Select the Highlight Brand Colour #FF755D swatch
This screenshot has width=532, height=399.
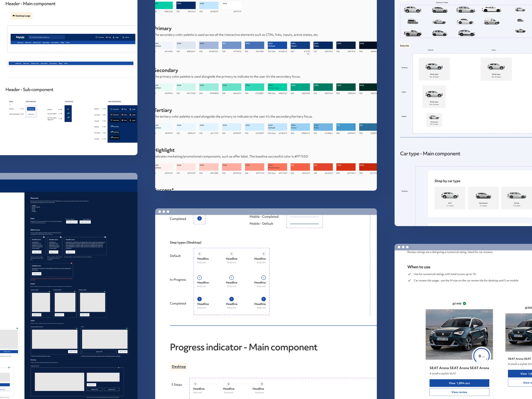tap(277, 167)
